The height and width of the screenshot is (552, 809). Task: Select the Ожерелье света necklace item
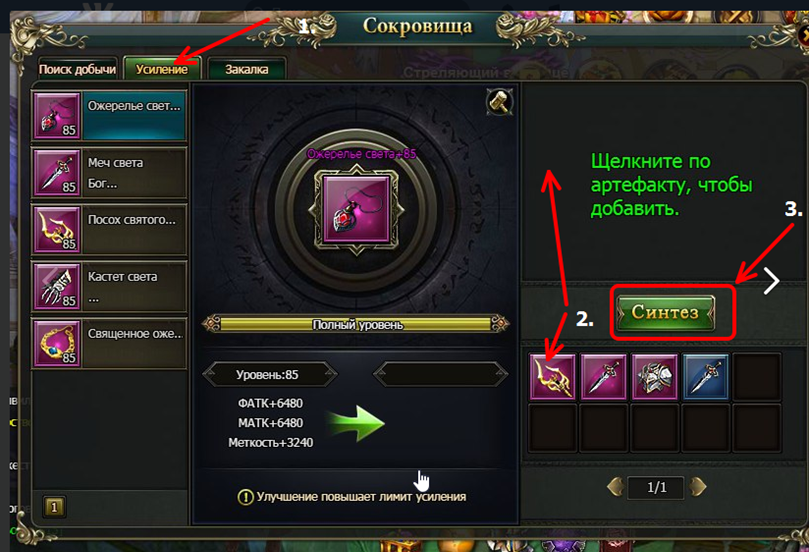[109, 116]
